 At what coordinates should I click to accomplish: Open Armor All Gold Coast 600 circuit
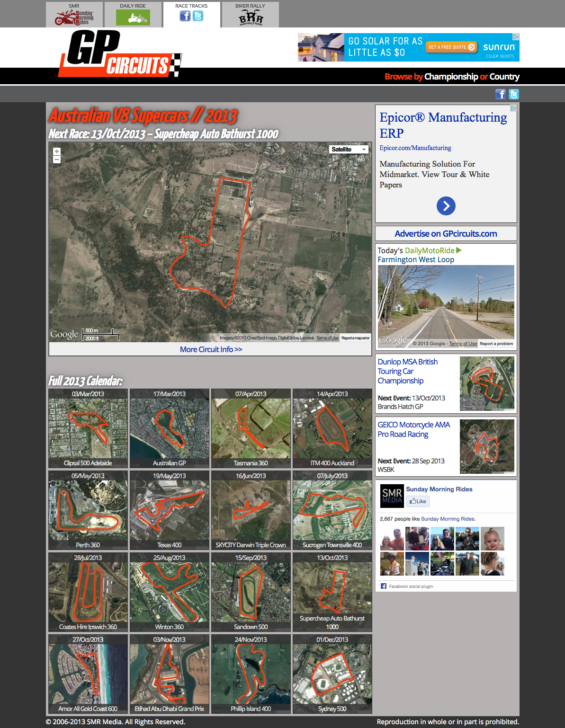[88, 674]
